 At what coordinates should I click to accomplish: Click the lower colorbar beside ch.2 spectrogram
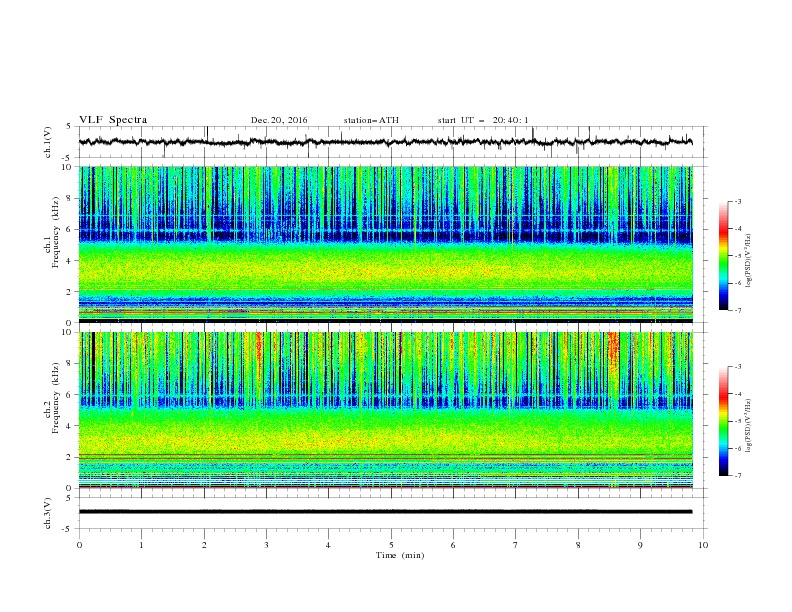point(724,421)
